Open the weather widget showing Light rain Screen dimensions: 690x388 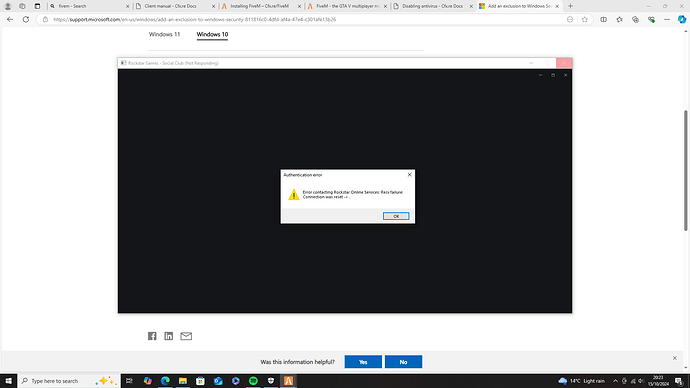tap(581, 381)
